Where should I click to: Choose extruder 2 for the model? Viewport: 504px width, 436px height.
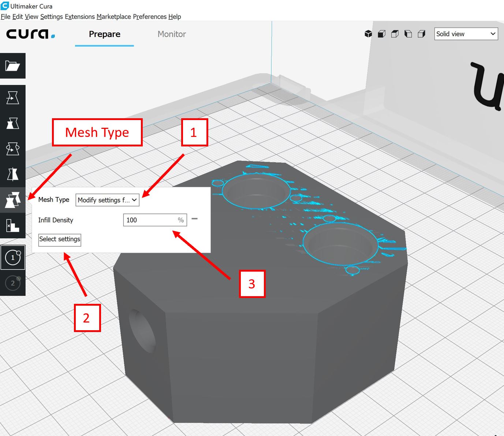[13, 283]
